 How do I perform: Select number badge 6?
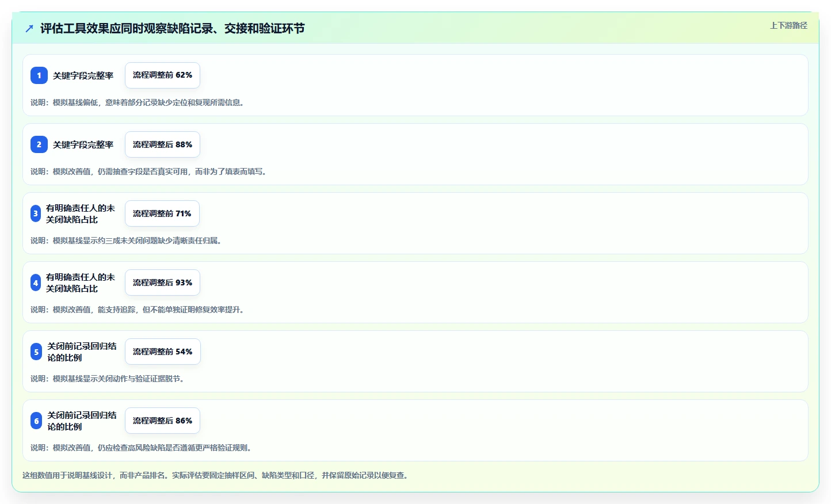point(36,421)
